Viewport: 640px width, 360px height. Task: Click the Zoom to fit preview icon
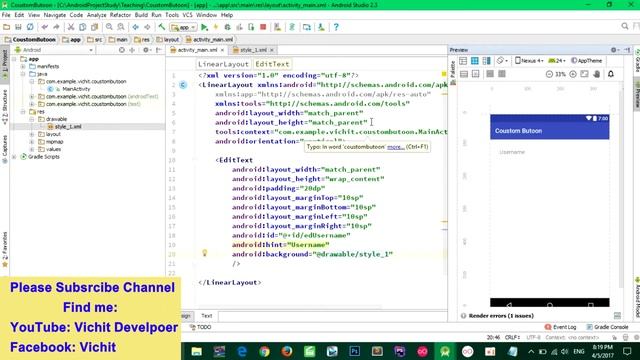coord(584,74)
